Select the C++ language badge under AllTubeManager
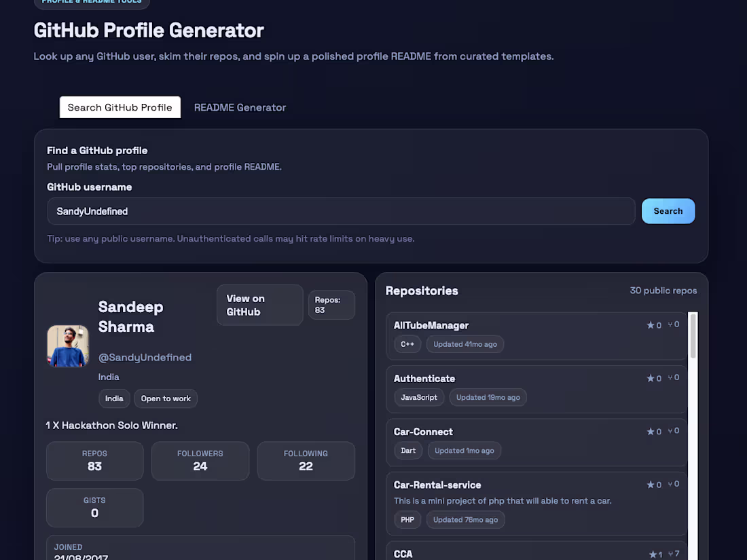This screenshot has height=560, width=747. [x=407, y=344]
